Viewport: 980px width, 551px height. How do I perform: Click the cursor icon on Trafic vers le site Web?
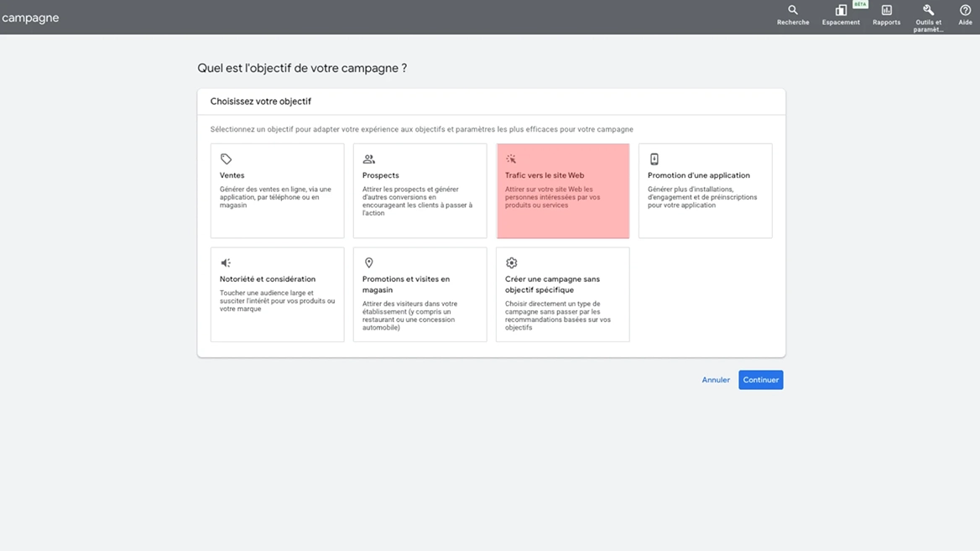pyautogui.click(x=511, y=159)
